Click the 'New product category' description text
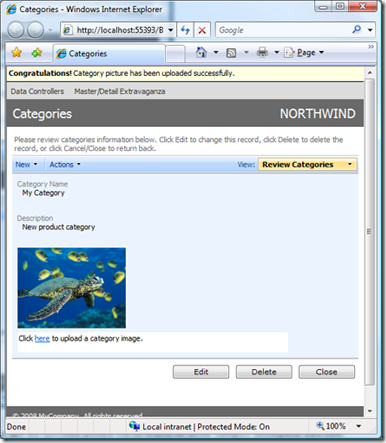 click(x=59, y=227)
